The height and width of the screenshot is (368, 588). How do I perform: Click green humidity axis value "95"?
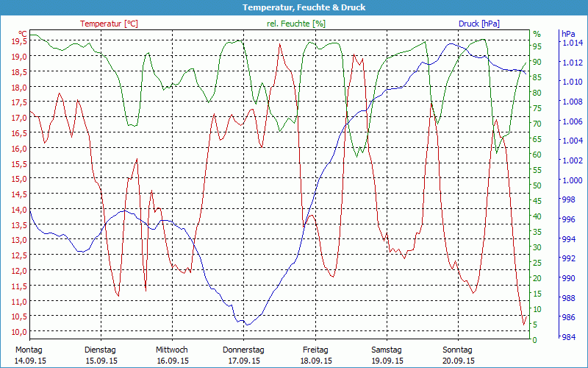click(x=537, y=46)
